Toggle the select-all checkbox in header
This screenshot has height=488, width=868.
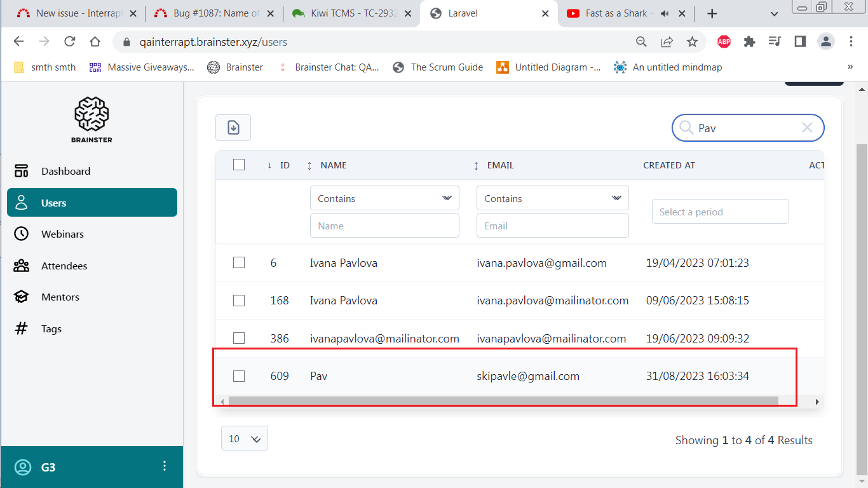coord(239,165)
